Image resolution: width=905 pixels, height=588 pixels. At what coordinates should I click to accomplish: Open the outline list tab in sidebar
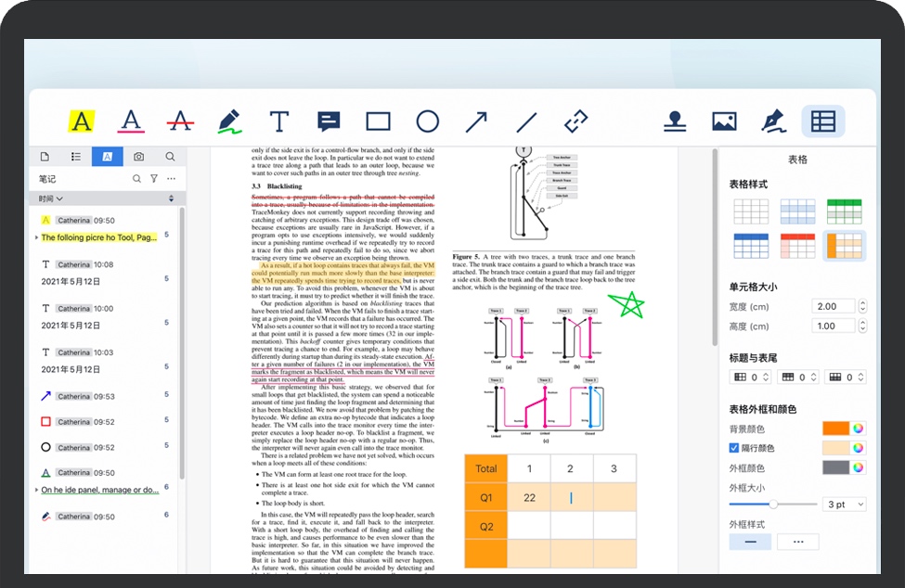(75, 157)
